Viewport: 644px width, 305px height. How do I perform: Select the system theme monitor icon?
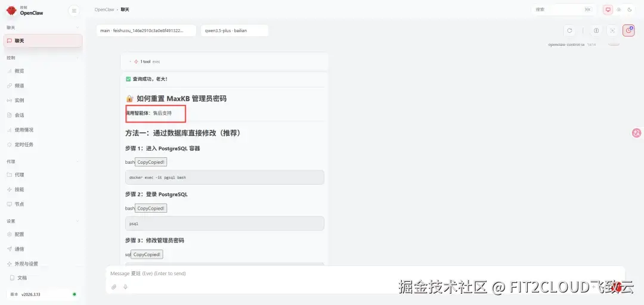point(608,10)
